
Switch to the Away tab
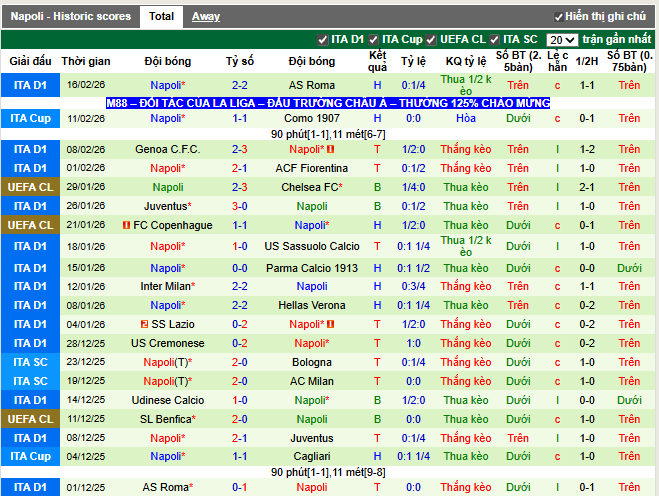pyautogui.click(x=206, y=16)
